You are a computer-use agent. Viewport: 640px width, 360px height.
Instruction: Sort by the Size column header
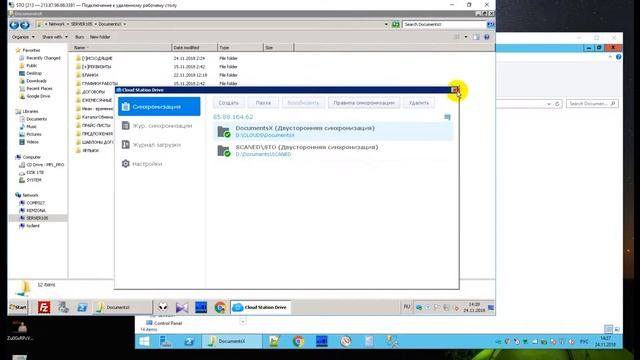point(278,48)
